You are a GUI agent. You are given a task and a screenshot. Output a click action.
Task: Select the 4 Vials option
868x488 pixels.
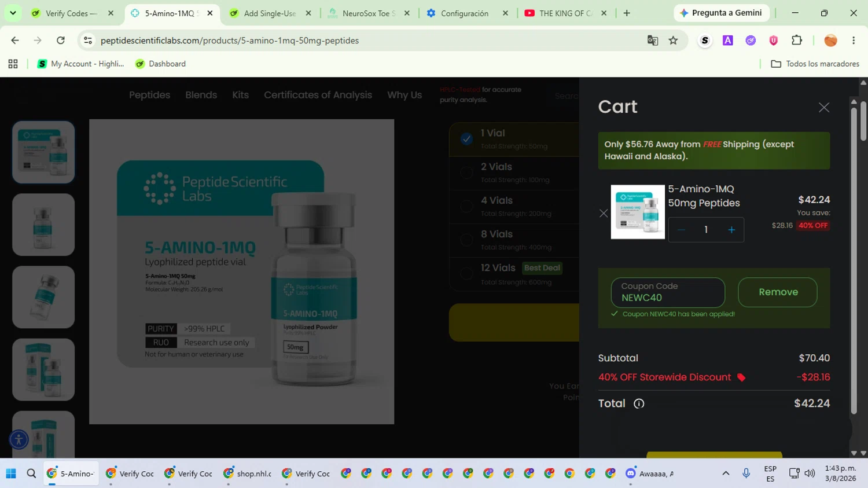(514, 206)
